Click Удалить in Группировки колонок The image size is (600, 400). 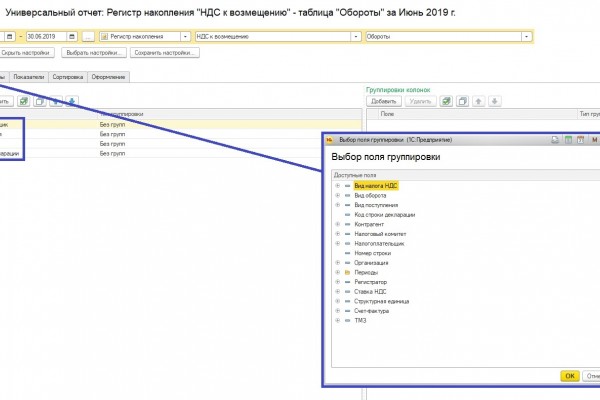420,101
